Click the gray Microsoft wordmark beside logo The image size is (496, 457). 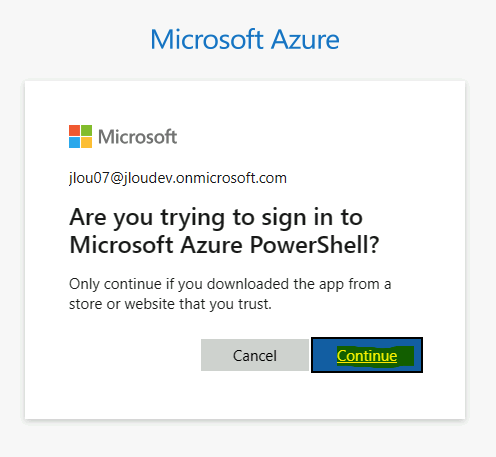tap(137, 137)
